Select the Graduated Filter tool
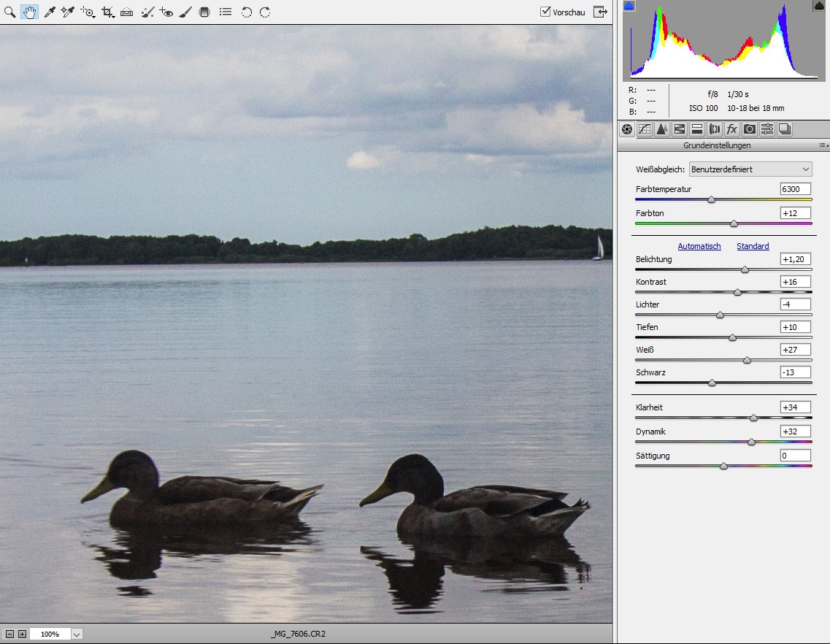Screen dimensions: 830x644 204,12
